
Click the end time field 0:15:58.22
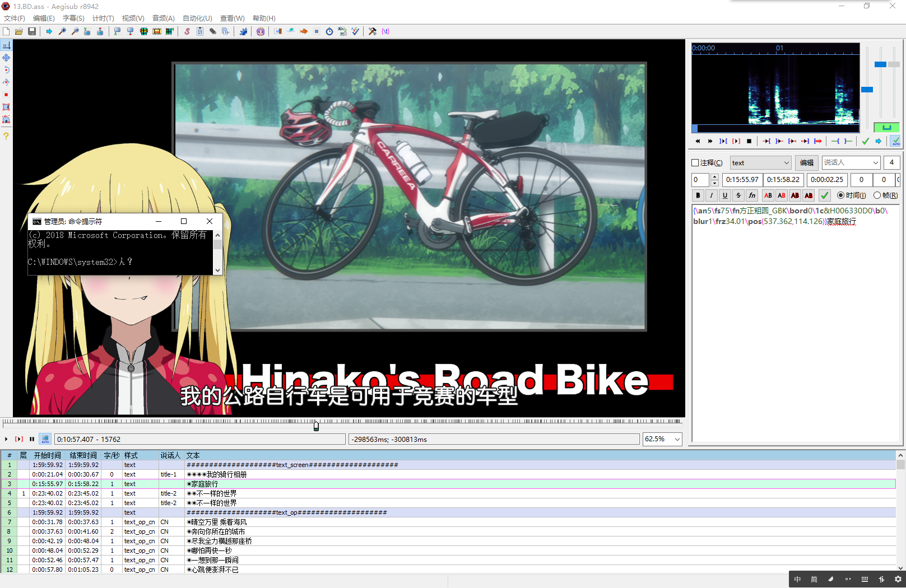pyautogui.click(x=783, y=180)
